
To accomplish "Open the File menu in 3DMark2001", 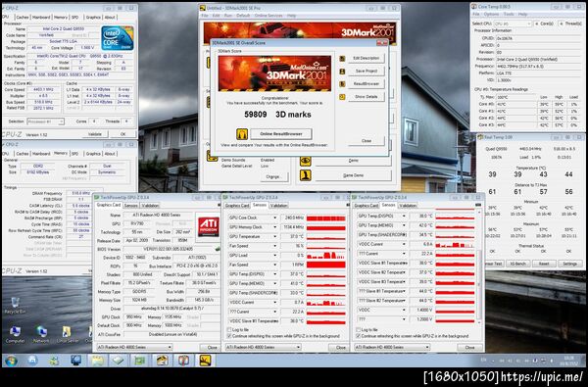I will pos(205,16).
